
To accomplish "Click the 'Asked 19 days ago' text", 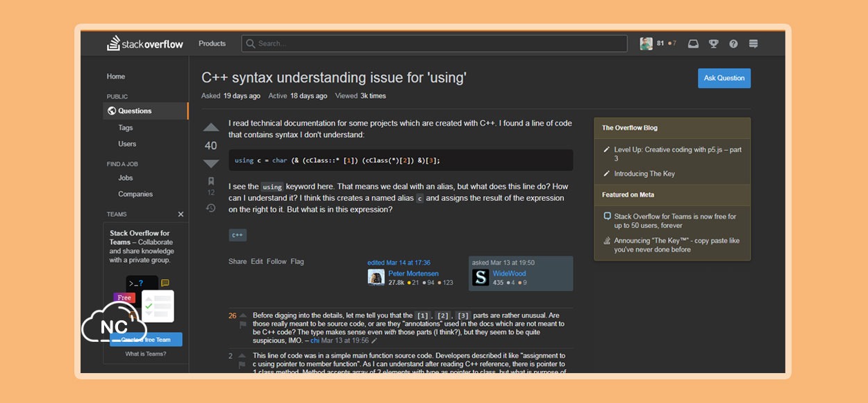I will 231,96.
